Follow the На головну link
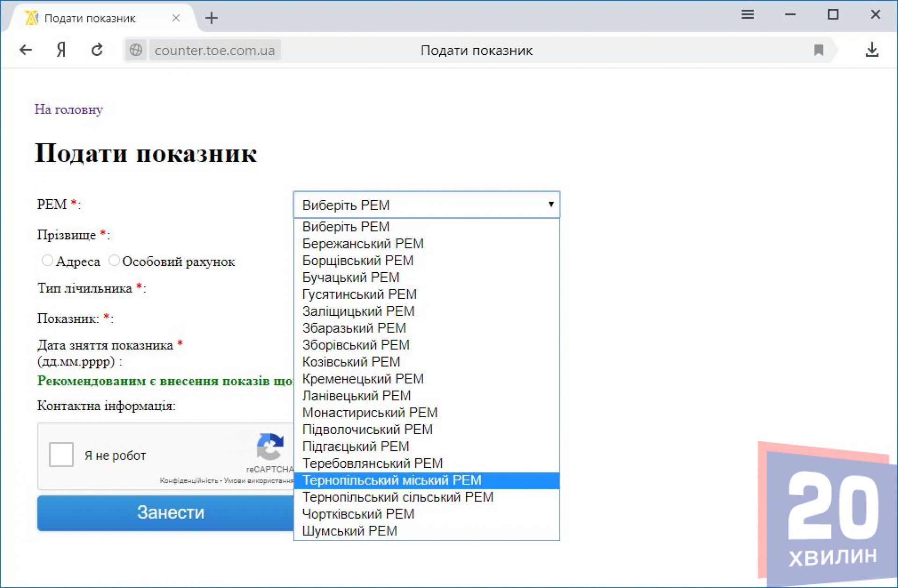The image size is (898, 588). point(68,109)
